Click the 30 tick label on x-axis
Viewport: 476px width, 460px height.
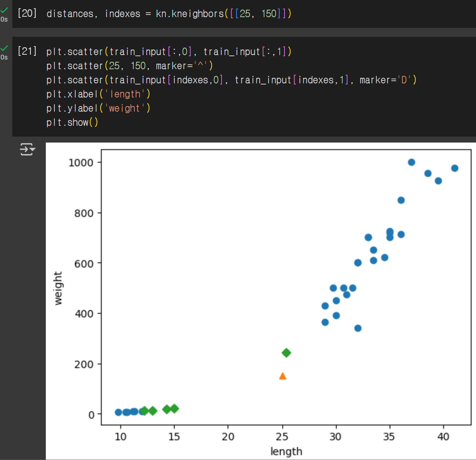336,436
